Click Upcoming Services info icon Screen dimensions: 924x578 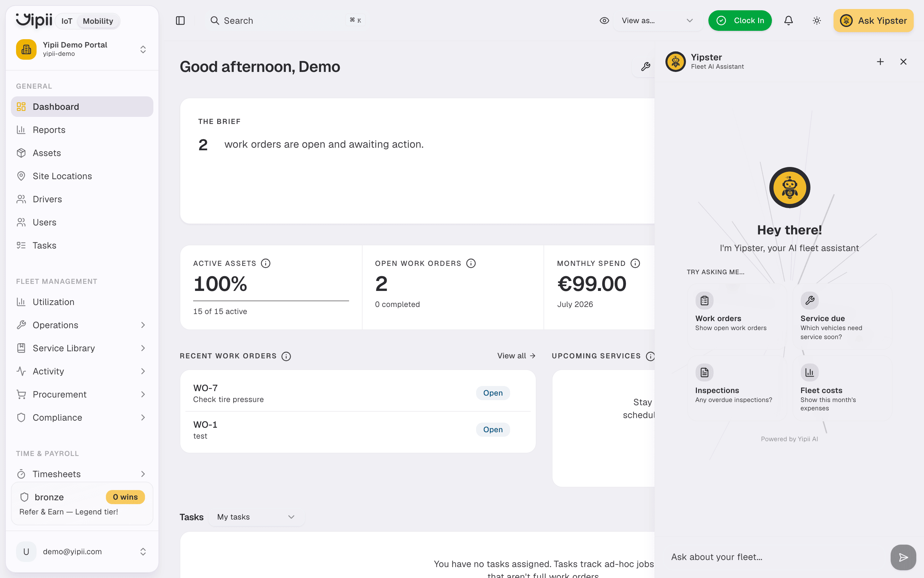[x=650, y=356]
